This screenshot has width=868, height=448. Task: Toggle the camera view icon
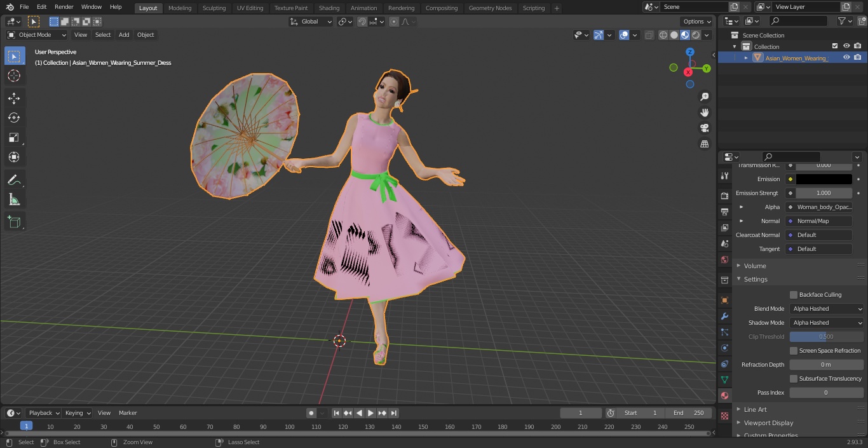coord(704,128)
